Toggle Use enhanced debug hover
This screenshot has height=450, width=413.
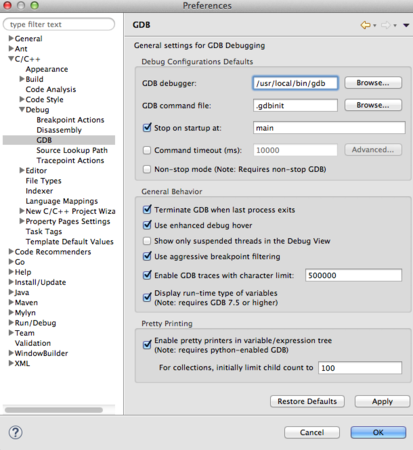(147, 225)
